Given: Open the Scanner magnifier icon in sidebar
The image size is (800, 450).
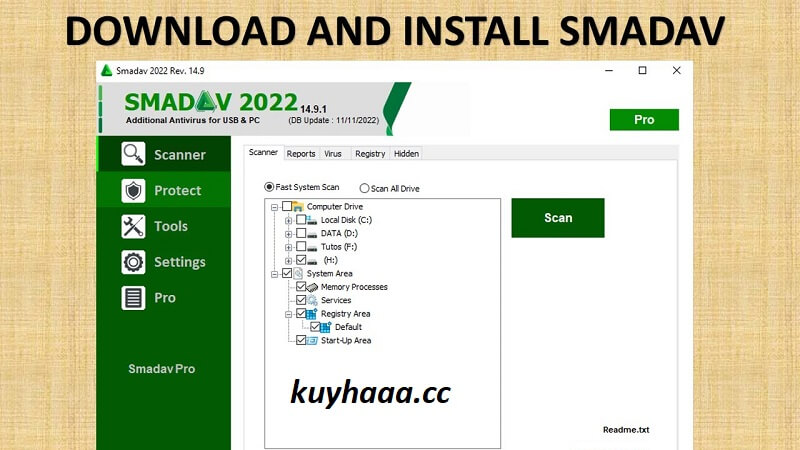Looking at the screenshot, I should 133,154.
